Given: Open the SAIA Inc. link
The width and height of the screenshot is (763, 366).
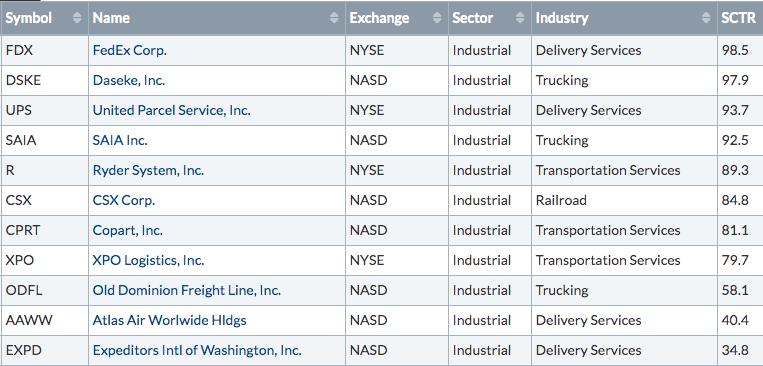Looking at the screenshot, I should coord(120,141).
